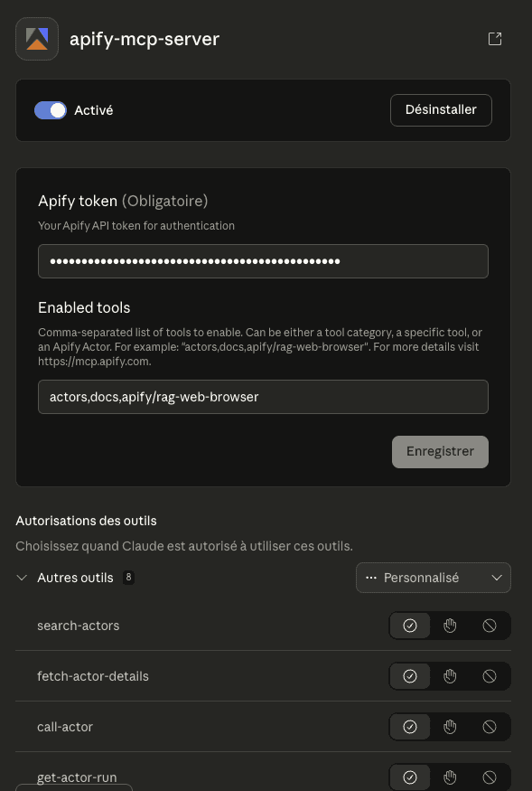Select always allow for call-actor
532x791 pixels.
point(410,727)
